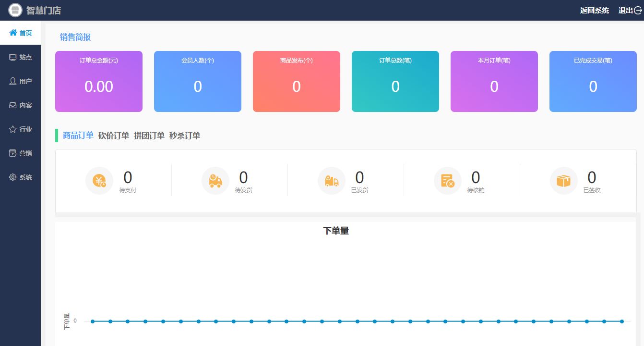
Task: Click the inbox icon beside 内容
Action: 13,105
